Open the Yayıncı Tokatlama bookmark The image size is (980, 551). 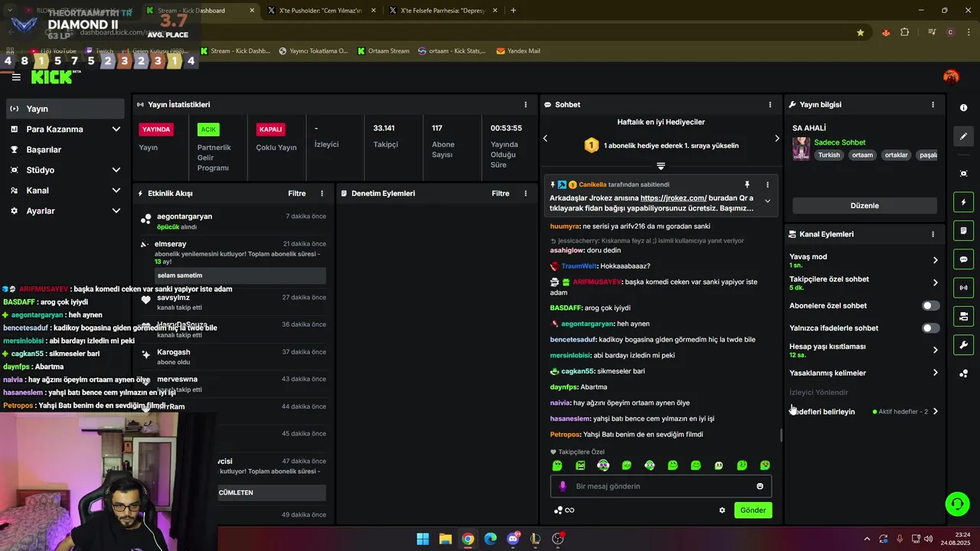[x=313, y=51]
